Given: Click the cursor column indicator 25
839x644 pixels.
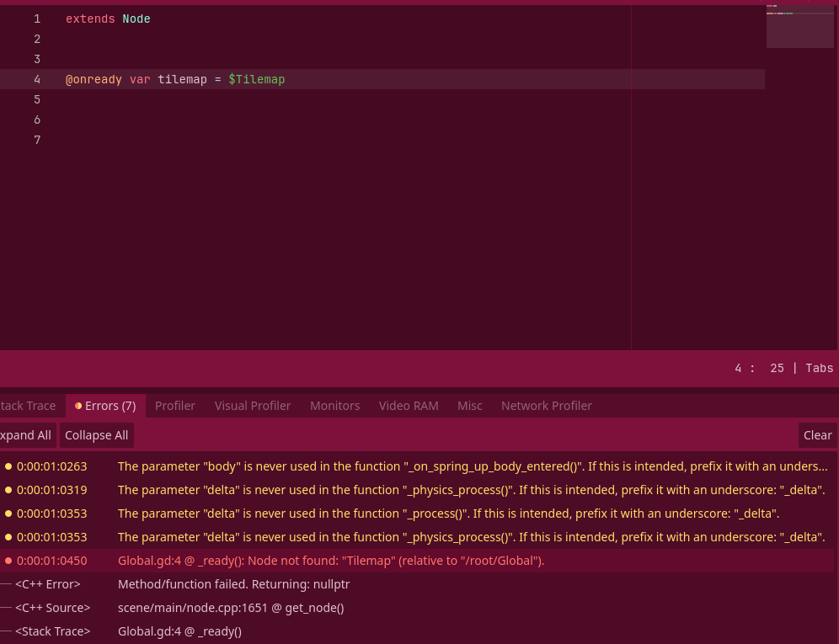Looking at the screenshot, I should click(777, 368).
